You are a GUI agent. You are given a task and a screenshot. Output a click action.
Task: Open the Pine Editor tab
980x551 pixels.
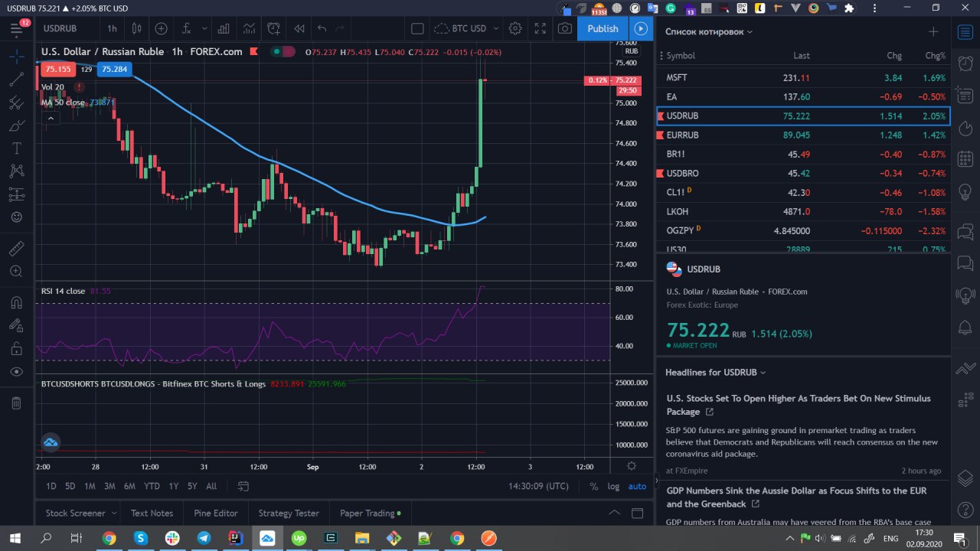tap(216, 513)
